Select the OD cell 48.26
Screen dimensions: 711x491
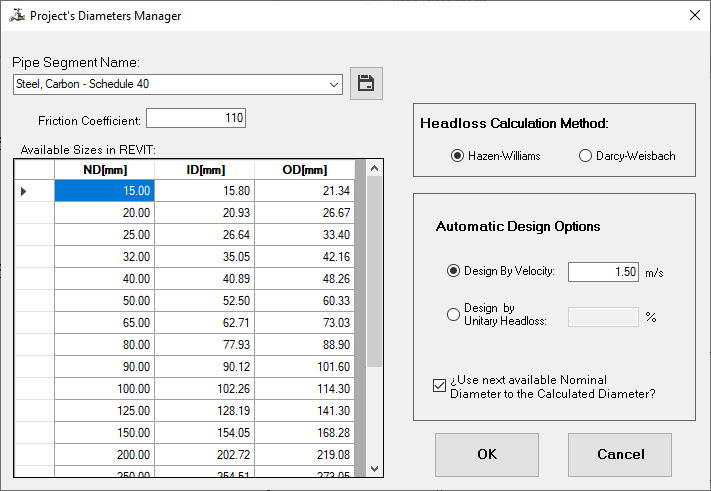click(305, 279)
